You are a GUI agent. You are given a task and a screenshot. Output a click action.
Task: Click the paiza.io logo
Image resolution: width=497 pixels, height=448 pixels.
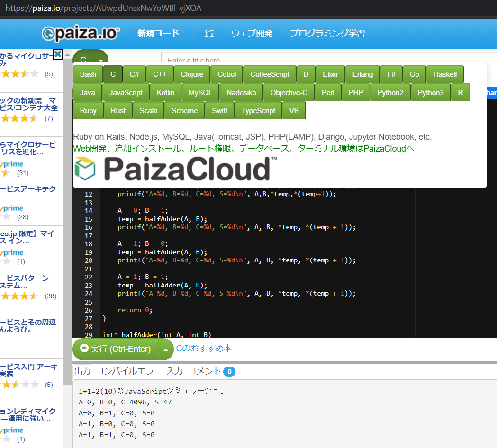(x=80, y=34)
